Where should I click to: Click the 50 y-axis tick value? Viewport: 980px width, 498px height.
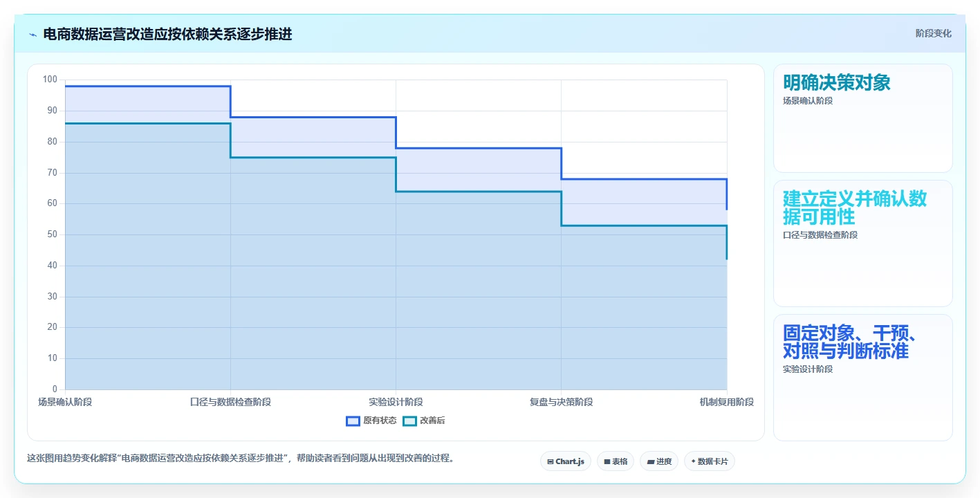pyautogui.click(x=53, y=234)
